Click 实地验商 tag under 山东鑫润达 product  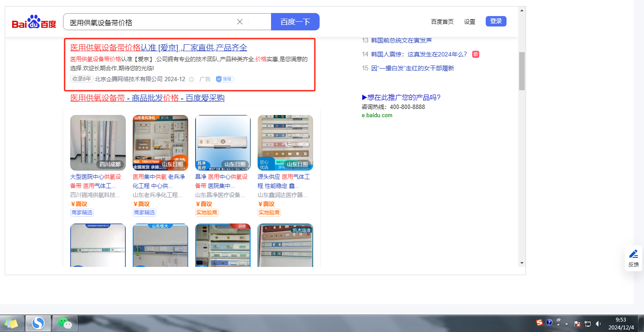(269, 213)
